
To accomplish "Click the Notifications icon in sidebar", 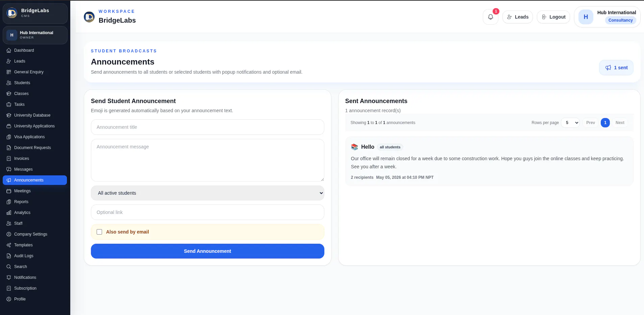I will tap(9, 277).
